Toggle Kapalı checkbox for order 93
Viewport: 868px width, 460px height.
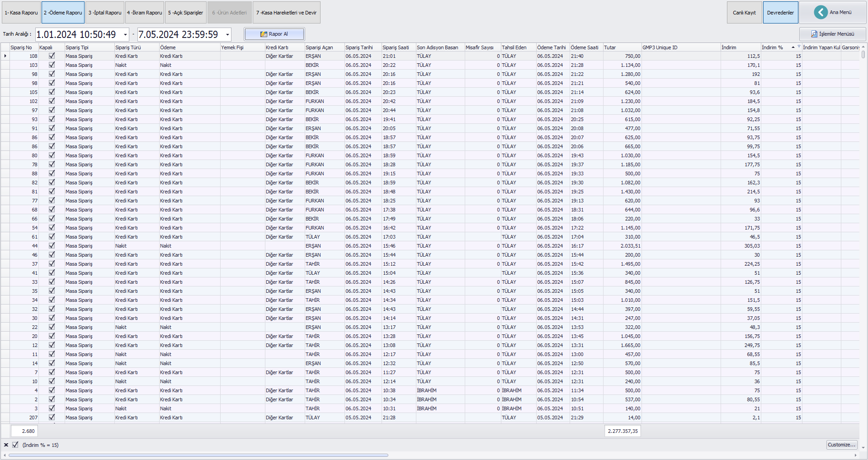click(52, 119)
